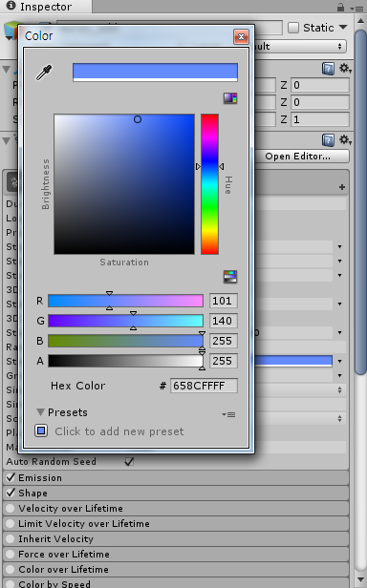
Task: Open the Presets options menu icon
Action: coord(228,414)
